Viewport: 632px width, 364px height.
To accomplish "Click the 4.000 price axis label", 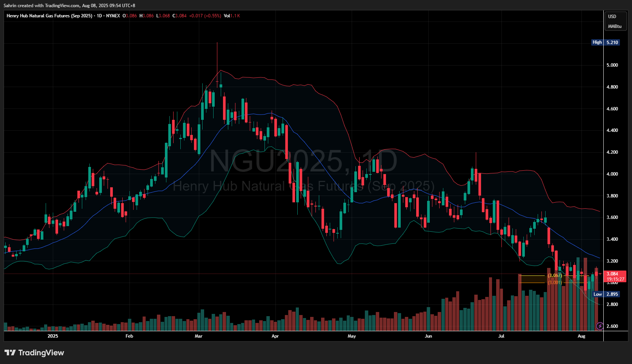I will click(612, 174).
